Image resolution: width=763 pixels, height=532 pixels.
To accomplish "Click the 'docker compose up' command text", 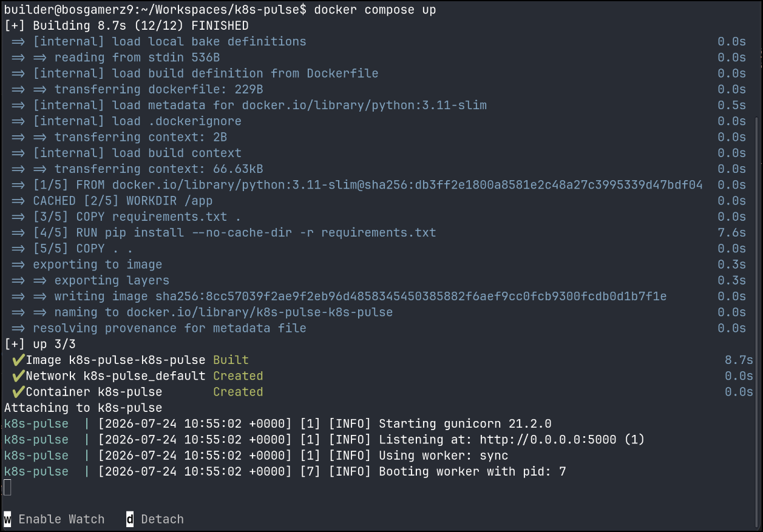I will pyautogui.click(x=375, y=10).
